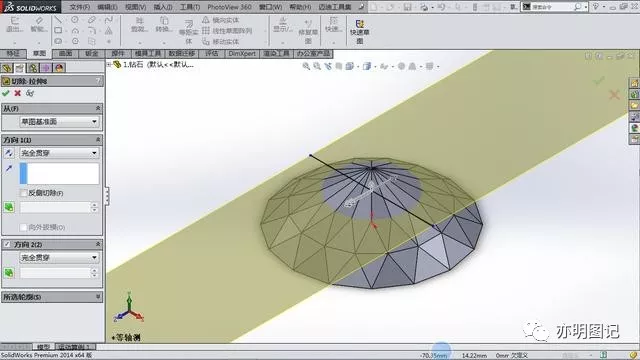Image resolution: width=640 pixels, height=360 pixels.
Task: Click Direction 1 direction-of-extrusion selection box
Action: click(59, 173)
